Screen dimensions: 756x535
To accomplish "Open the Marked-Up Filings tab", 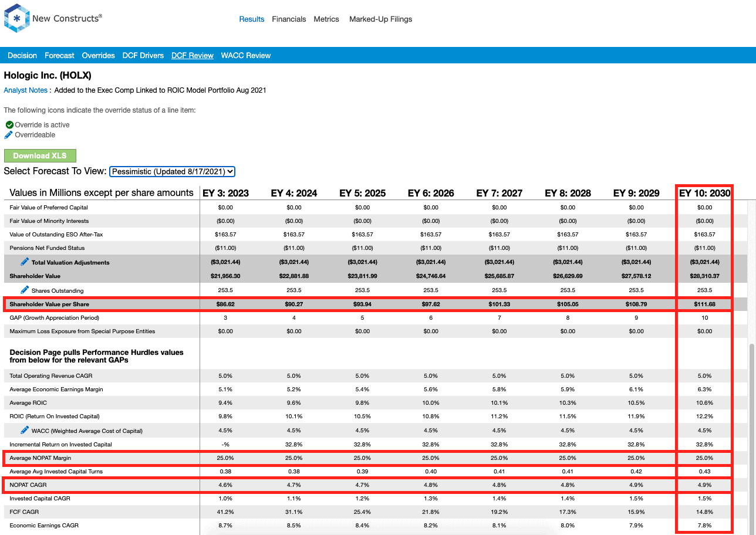I will (x=380, y=19).
